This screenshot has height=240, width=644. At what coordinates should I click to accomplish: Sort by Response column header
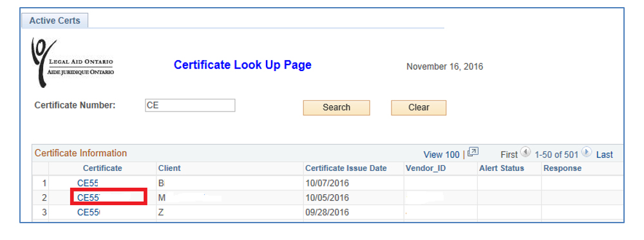562,168
